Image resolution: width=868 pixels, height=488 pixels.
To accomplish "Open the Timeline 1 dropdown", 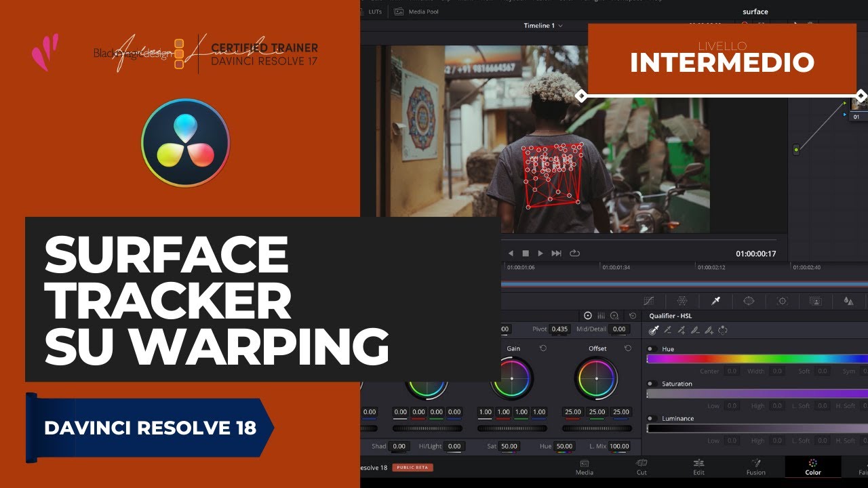I will click(543, 26).
